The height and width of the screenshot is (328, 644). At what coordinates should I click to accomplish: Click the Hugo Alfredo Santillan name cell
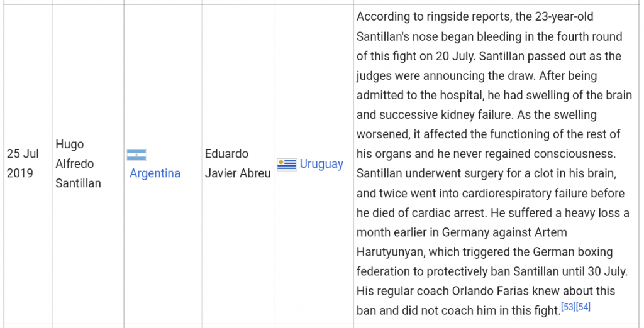(x=88, y=164)
